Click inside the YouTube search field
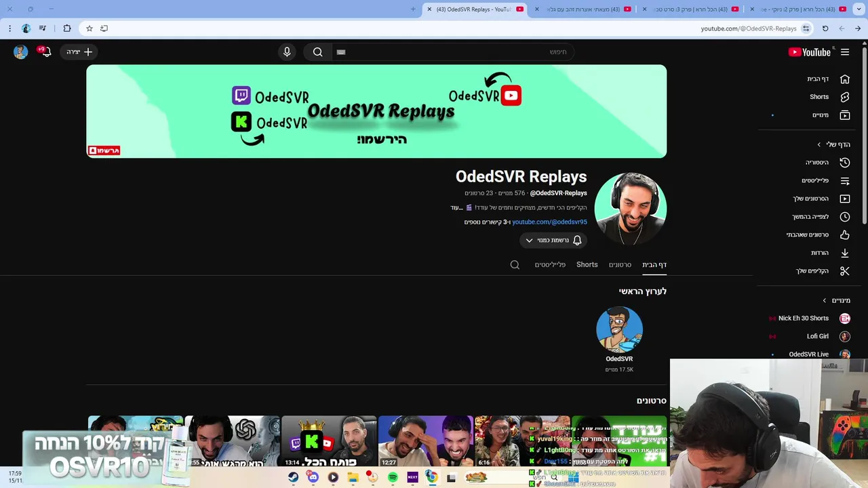 coord(453,52)
